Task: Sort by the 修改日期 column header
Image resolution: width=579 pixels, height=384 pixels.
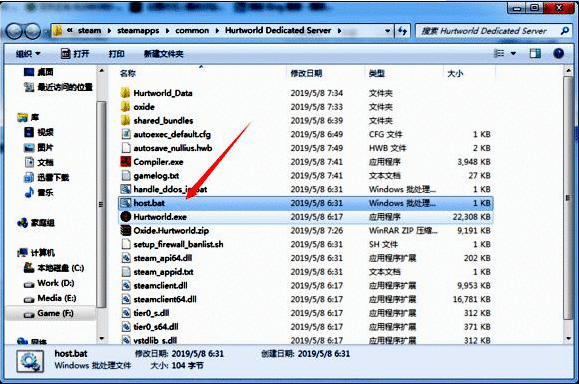Action: [x=306, y=73]
